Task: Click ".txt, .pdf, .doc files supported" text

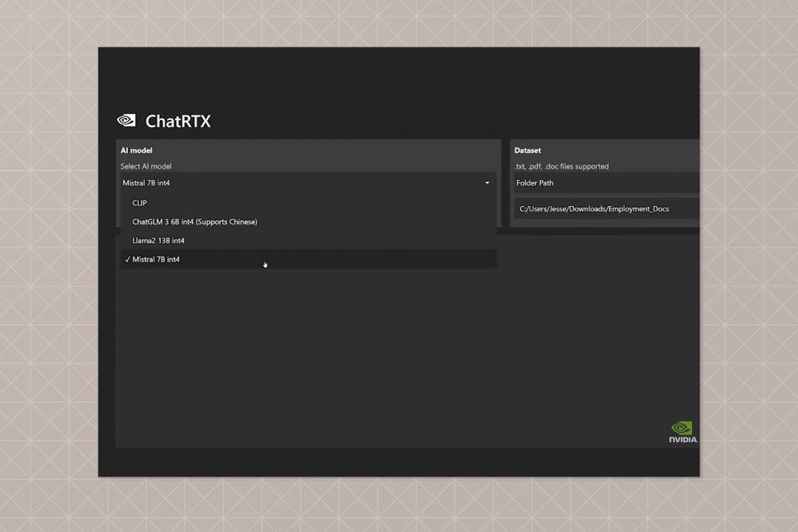Action: tap(562, 166)
